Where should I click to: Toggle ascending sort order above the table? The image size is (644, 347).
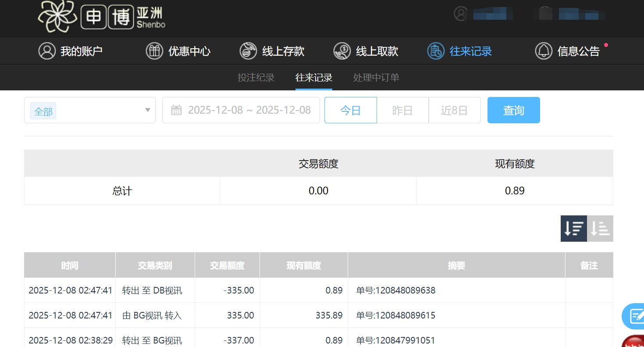click(600, 228)
